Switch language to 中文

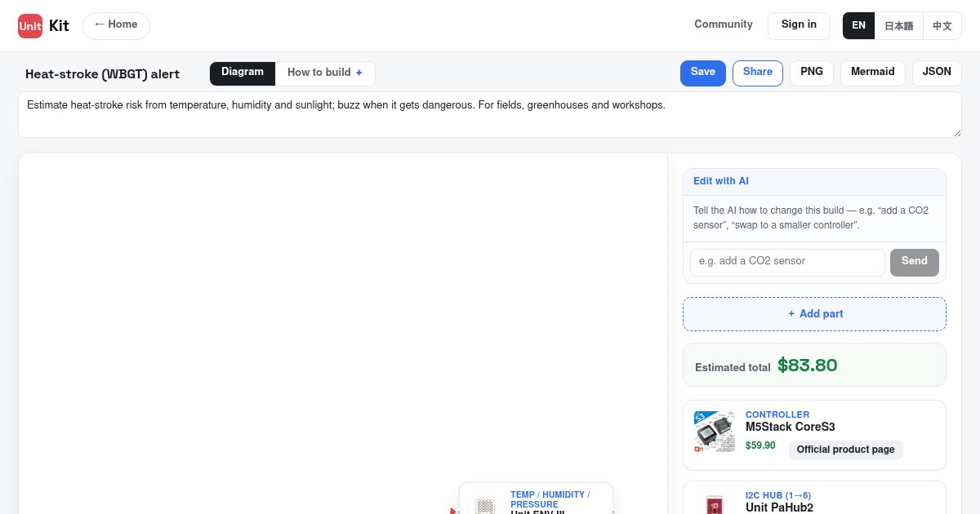point(942,25)
